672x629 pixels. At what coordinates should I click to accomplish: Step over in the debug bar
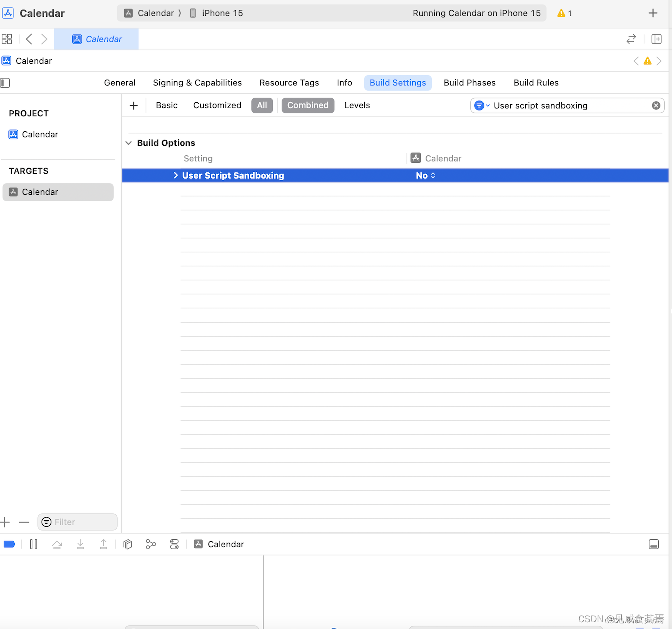(x=57, y=544)
